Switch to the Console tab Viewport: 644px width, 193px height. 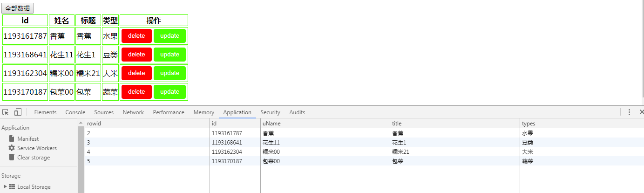point(75,112)
